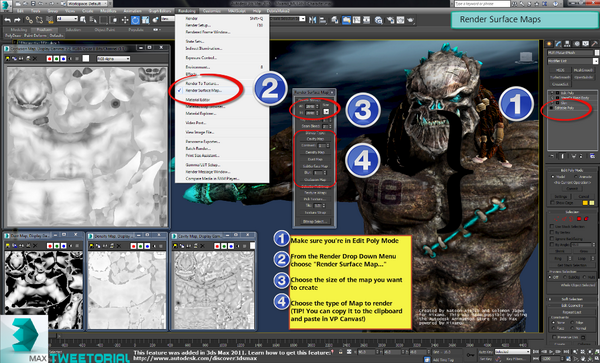This screenshot has width=600, height=363.
Task: Enable the Show Cage checkbox
Action: click(x=552, y=202)
